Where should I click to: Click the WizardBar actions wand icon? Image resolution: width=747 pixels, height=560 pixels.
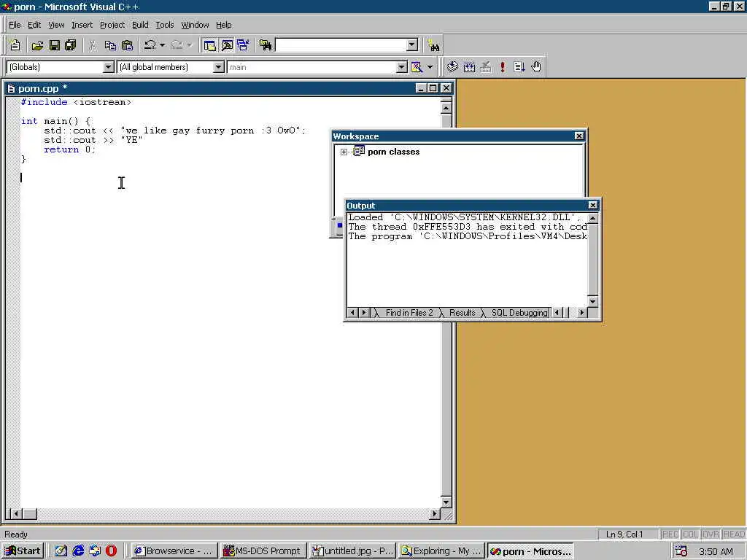[x=417, y=67]
